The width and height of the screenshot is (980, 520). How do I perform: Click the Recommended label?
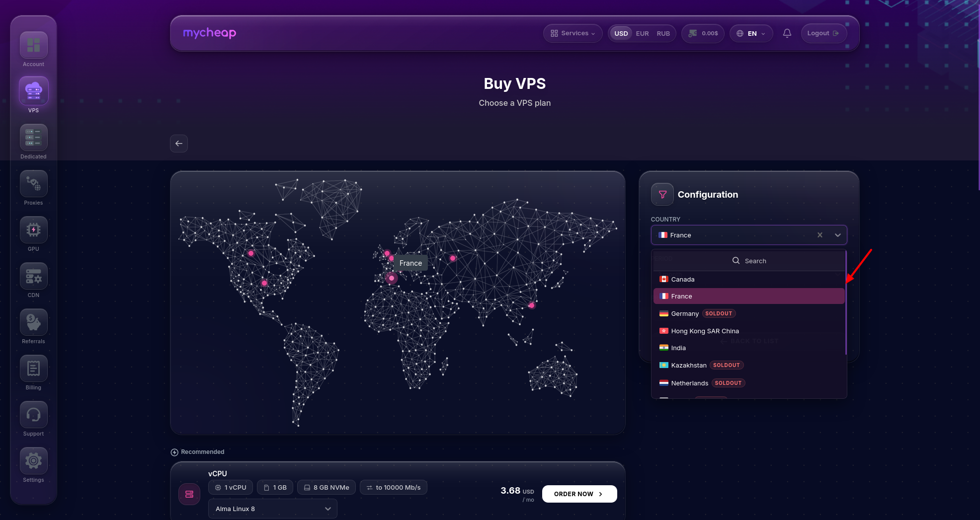pyautogui.click(x=203, y=452)
